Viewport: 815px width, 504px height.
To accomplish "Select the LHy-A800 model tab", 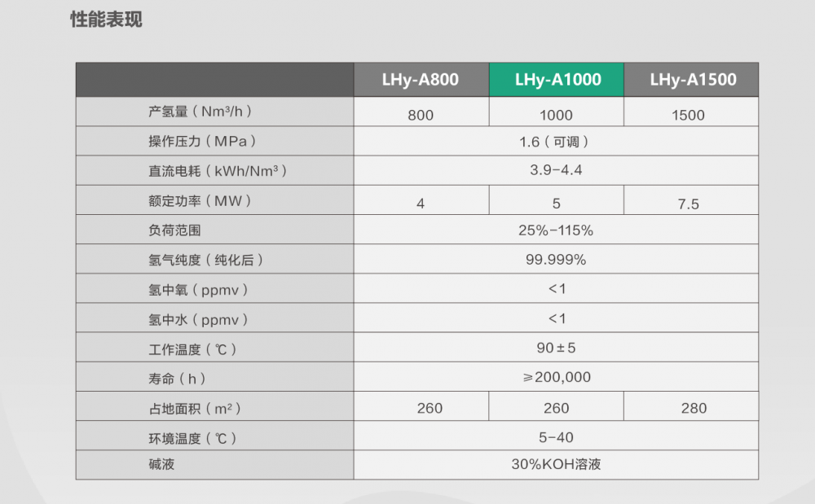I will (x=421, y=80).
